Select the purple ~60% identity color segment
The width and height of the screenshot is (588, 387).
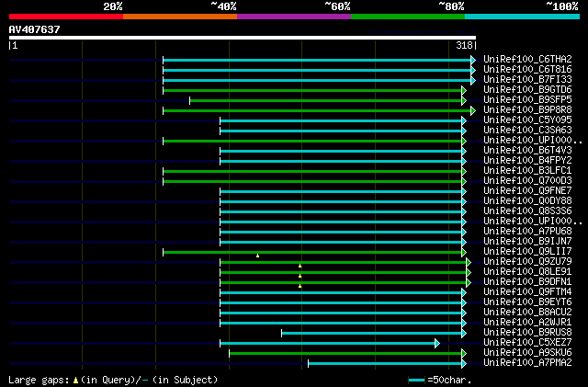(x=294, y=17)
